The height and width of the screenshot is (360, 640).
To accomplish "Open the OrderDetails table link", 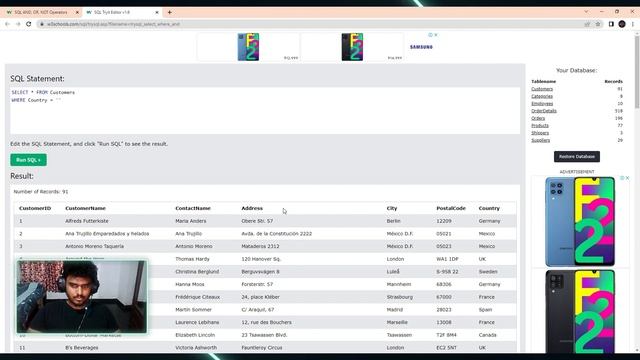I will [x=544, y=111].
